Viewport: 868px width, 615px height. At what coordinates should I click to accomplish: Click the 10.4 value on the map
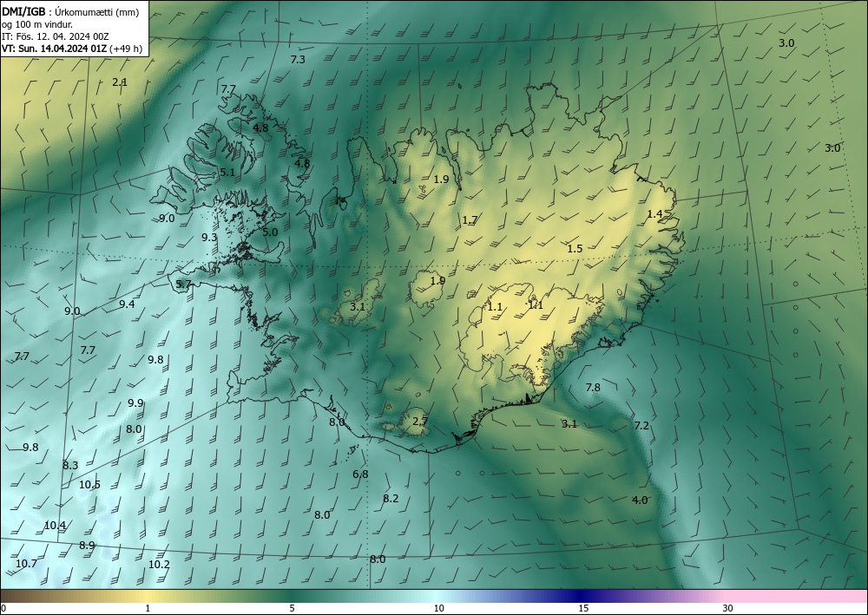pyautogui.click(x=55, y=526)
